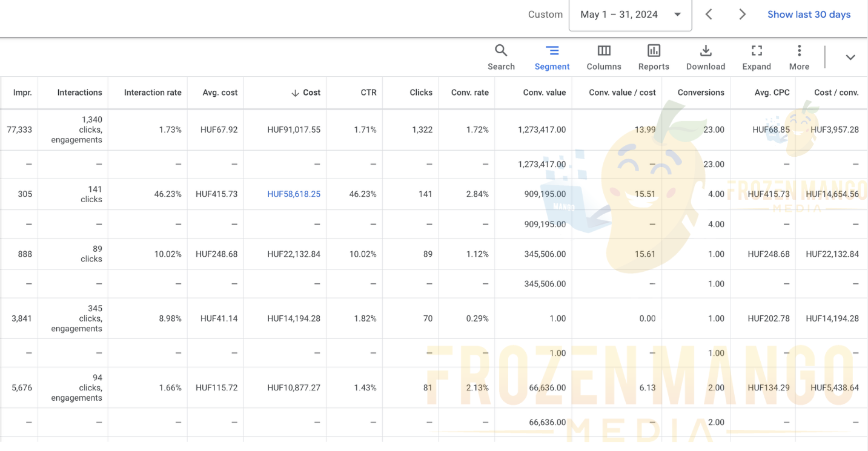Open the Reports option
868x451 pixels.
[x=654, y=58]
